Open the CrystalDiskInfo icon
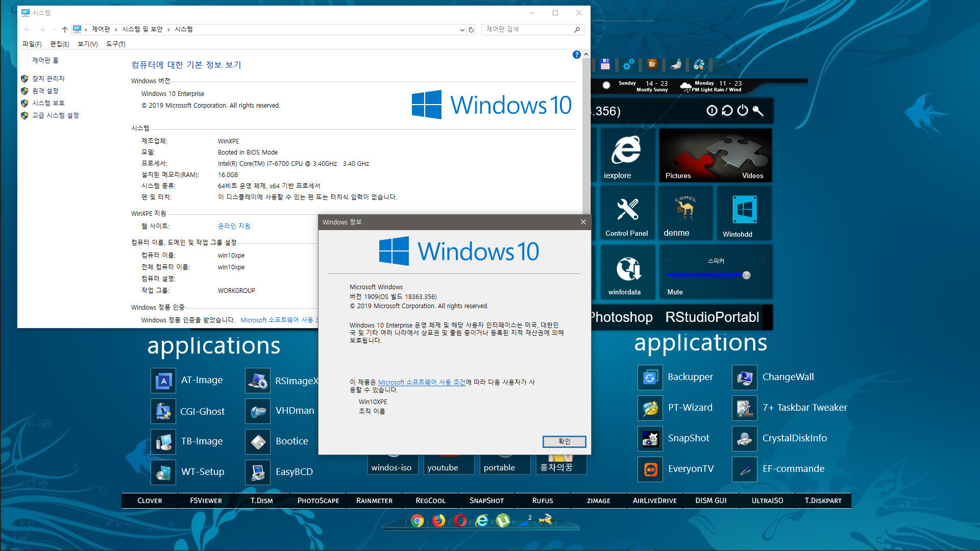 tap(745, 439)
